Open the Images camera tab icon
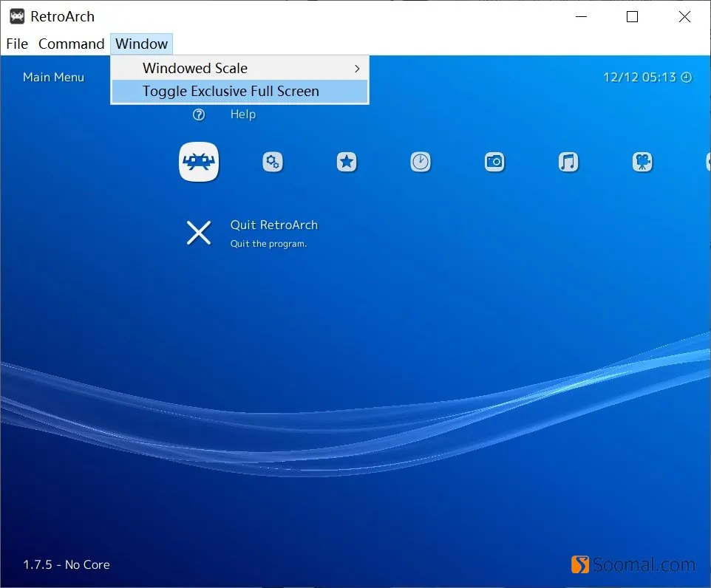The height and width of the screenshot is (588, 711). point(494,162)
